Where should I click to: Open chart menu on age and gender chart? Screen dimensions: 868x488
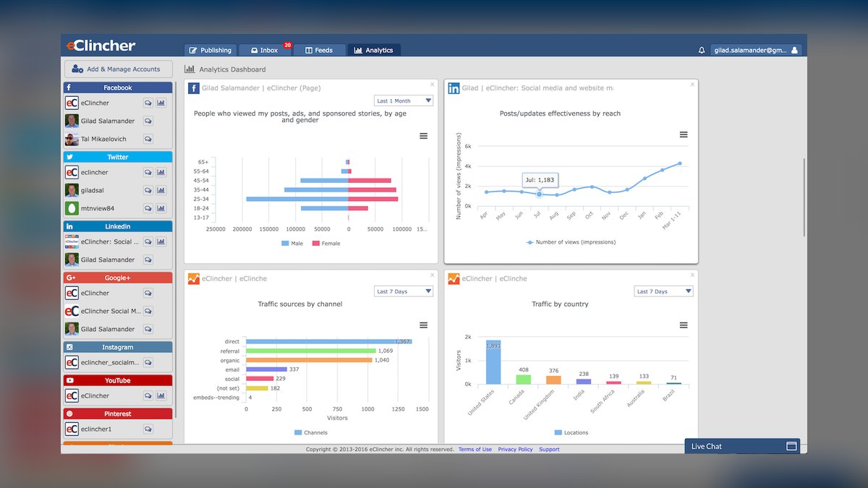pyautogui.click(x=424, y=135)
